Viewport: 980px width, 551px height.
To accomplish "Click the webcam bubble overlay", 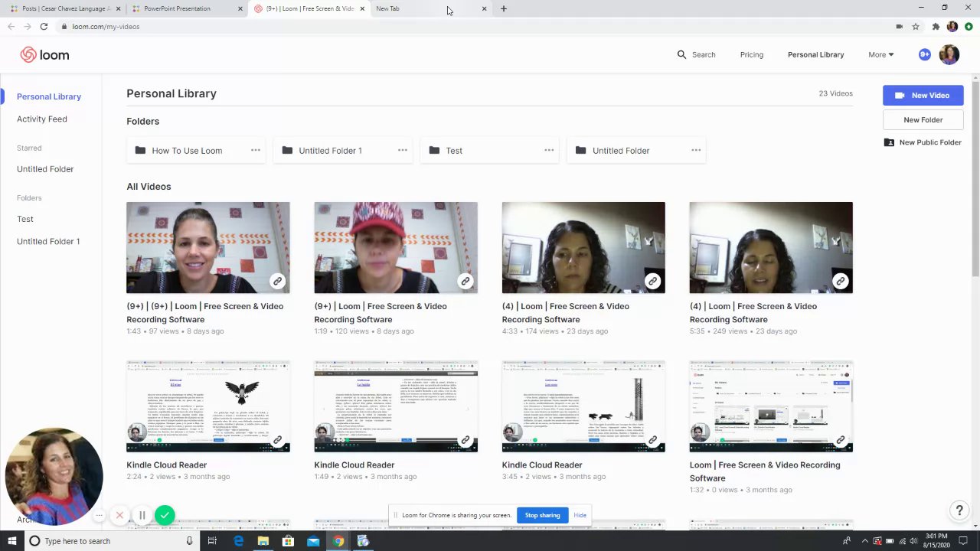I will (x=54, y=477).
